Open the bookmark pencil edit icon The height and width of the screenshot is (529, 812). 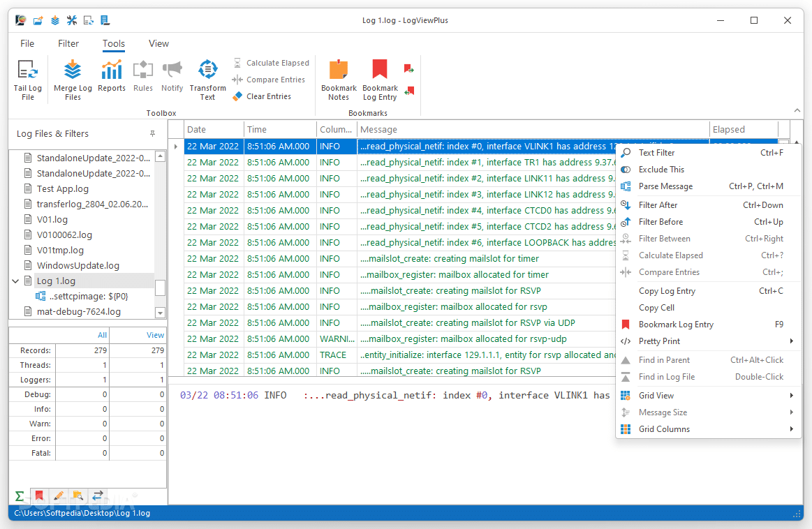(x=59, y=496)
